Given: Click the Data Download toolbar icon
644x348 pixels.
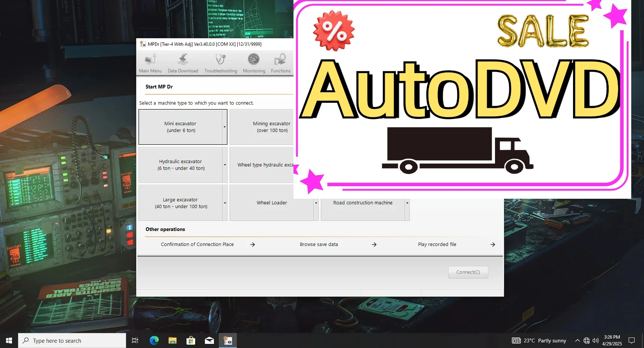Looking at the screenshot, I should (183, 63).
